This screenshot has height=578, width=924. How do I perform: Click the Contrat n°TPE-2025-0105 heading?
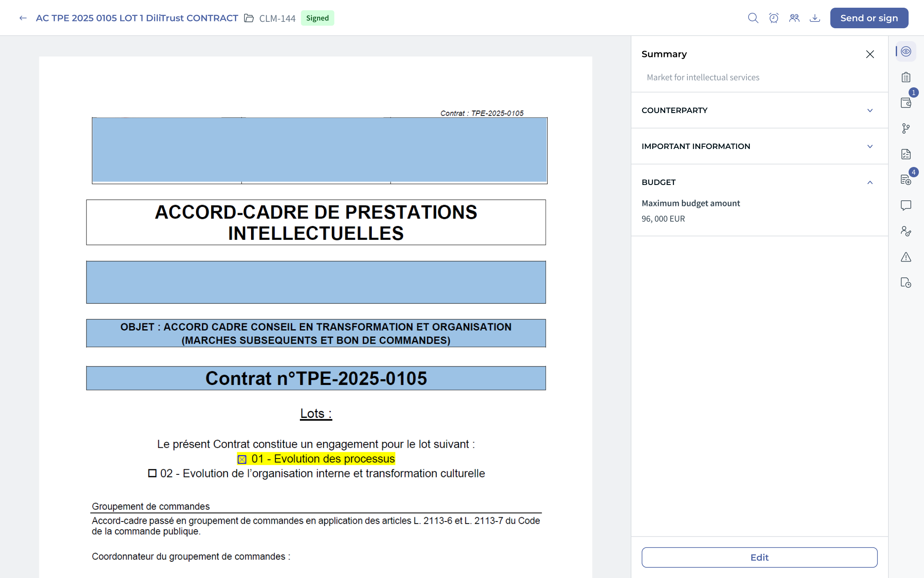[x=316, y=378]
